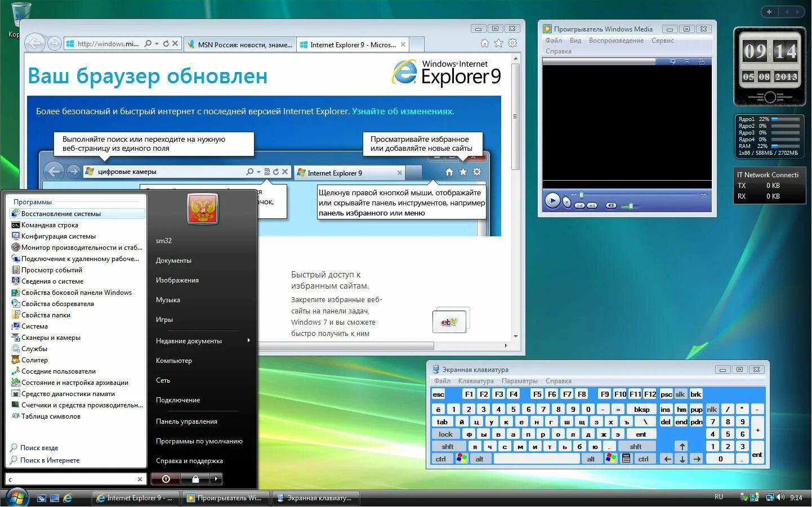Open the Tools gear in Internet Explorer
Image resolution: width=812 pixels, height=507 pixels.
pos(512,43)
